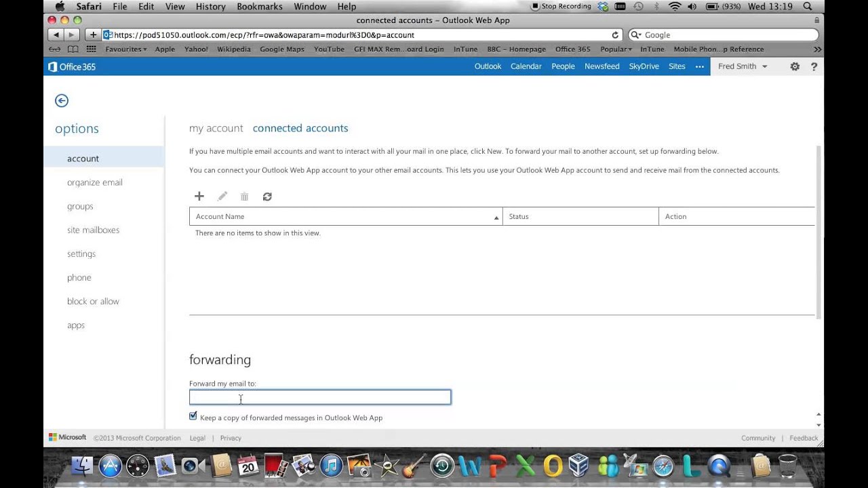Viewport: 868px width, 488px height.
Task: Open Calendar in Office 365 bar
Action: click(x=526, y=66)
